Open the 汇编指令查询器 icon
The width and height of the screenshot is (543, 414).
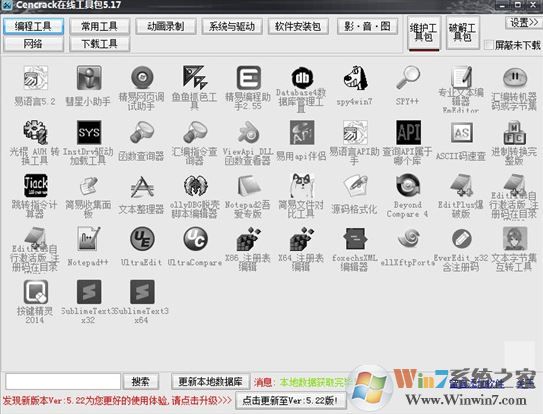(x=195, y=132)
